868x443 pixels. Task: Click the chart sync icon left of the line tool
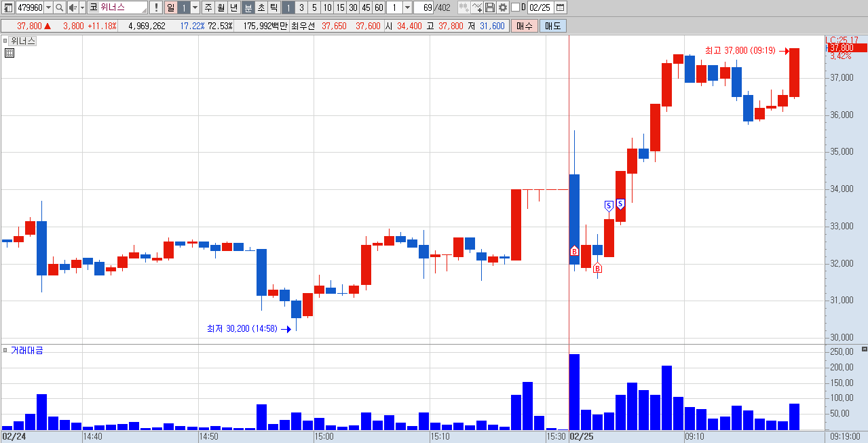[464, 7]
